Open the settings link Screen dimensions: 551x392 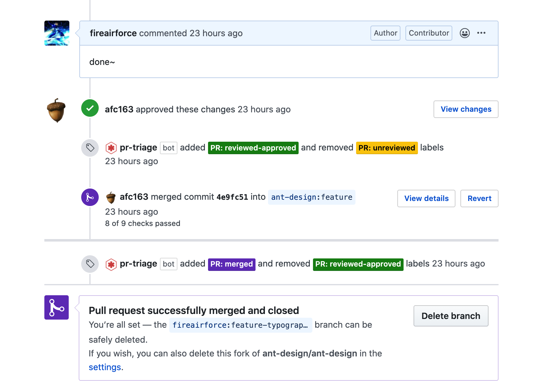[105, 367]
